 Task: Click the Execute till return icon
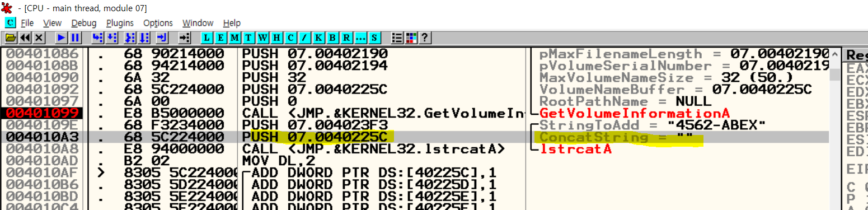point(162,38)
